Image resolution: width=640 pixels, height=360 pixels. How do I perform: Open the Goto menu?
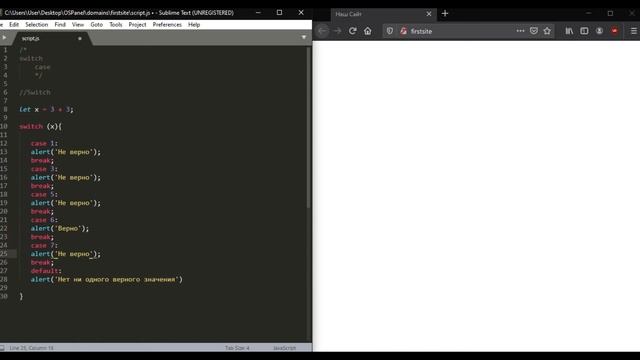(96, 24)
